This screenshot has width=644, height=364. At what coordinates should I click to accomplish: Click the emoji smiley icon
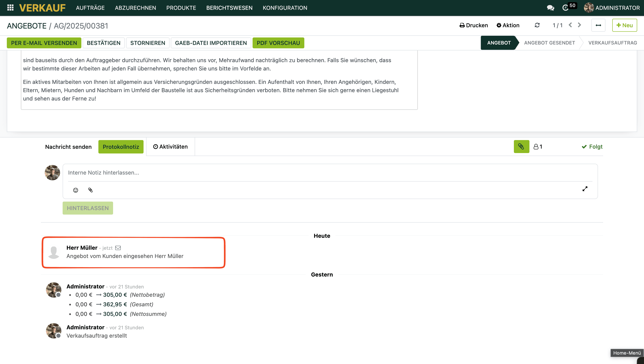click(76, 190)
